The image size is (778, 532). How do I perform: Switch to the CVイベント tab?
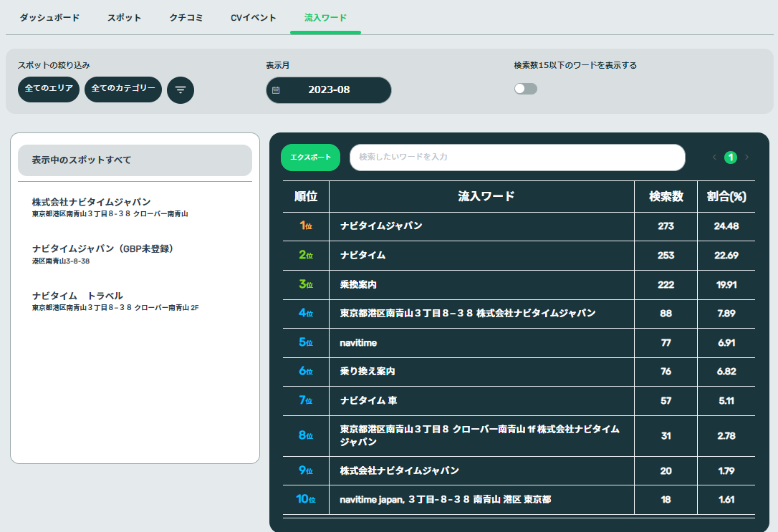[x=253, y=18]
